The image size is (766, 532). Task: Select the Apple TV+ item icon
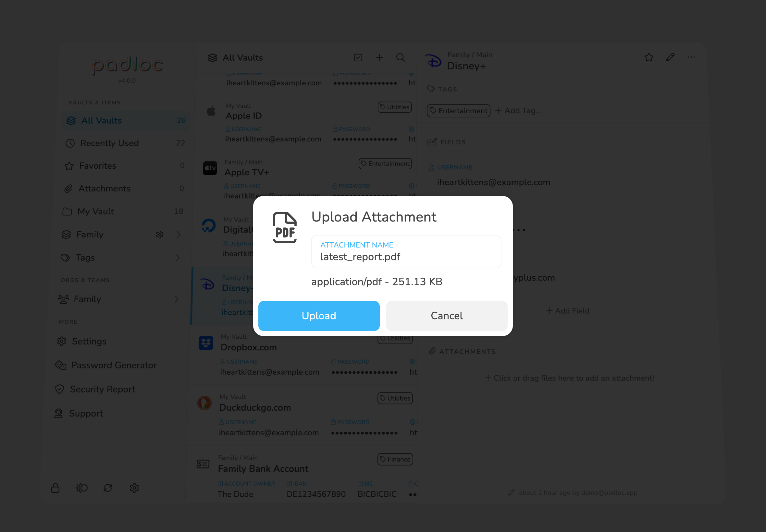click(x=210, y=168)
